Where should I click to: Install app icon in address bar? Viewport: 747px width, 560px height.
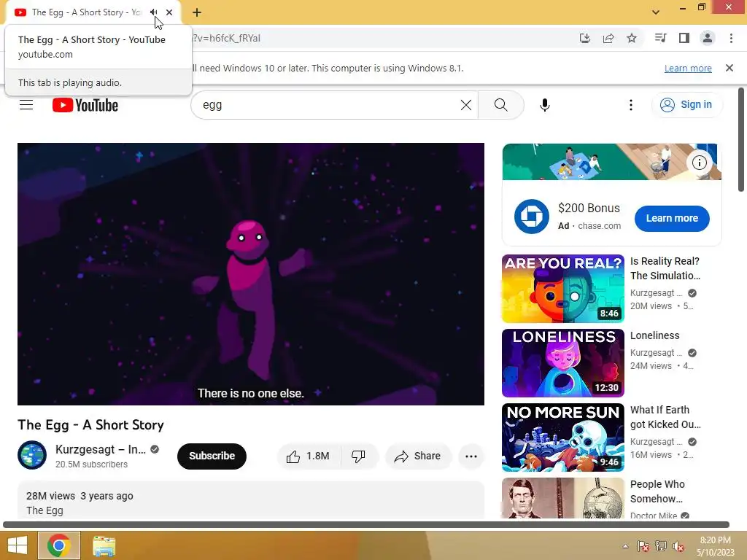584,38
